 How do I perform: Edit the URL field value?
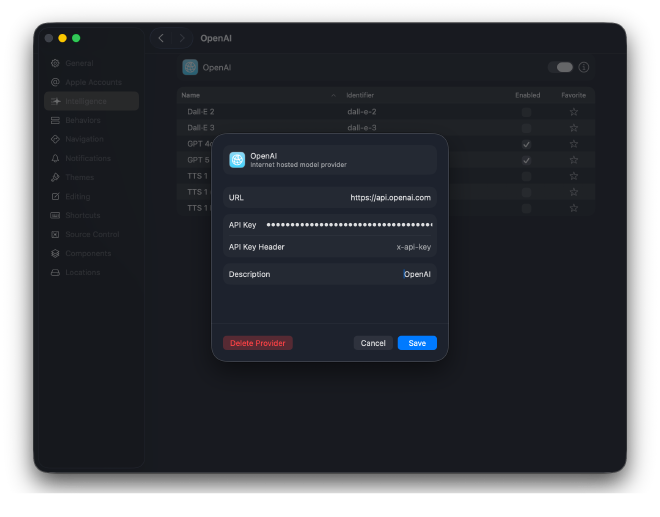click(391, 197)
